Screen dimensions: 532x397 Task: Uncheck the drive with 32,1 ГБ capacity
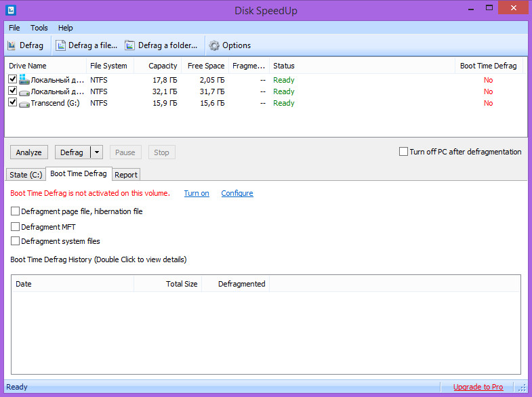pos(13,91)
